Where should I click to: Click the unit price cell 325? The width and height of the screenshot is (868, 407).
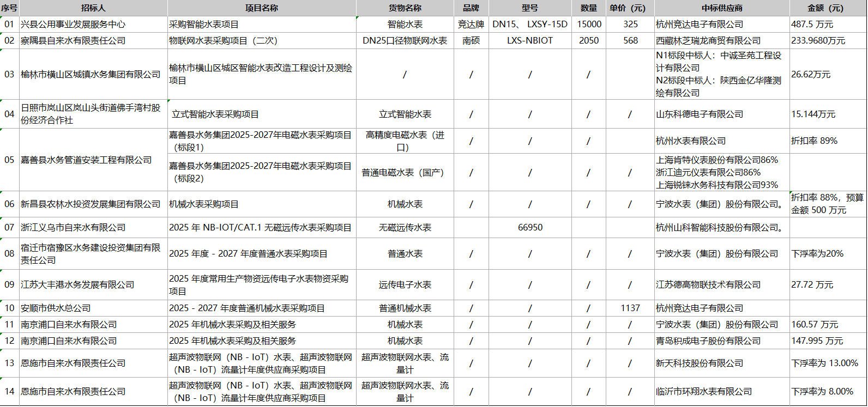pos(630,25)
